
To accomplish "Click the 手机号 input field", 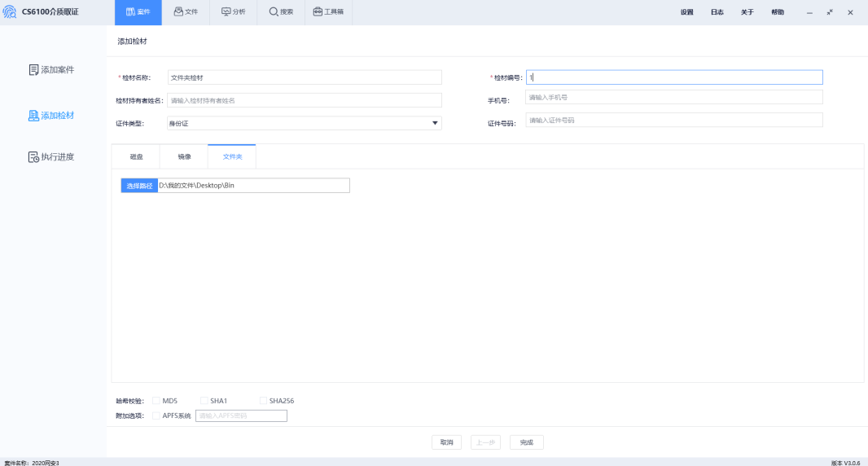I will [673, 97].
